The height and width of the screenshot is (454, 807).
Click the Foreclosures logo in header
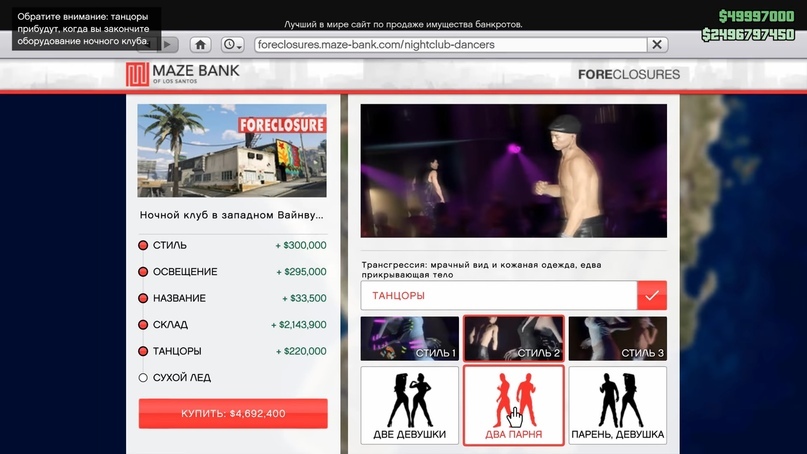coord(628,75)
